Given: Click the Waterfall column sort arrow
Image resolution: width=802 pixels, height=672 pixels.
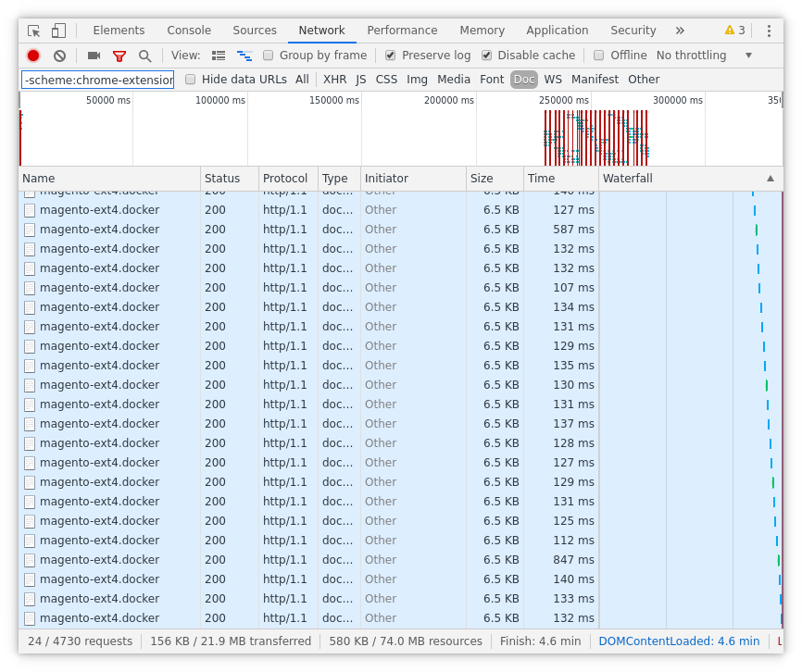Looking at the screenshot, I should [x=771, y=179].
